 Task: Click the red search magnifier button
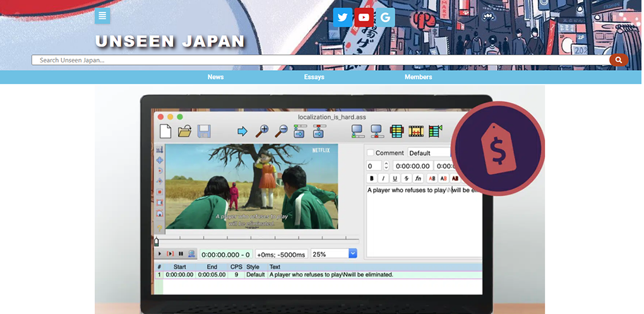[x=619, y=61]
